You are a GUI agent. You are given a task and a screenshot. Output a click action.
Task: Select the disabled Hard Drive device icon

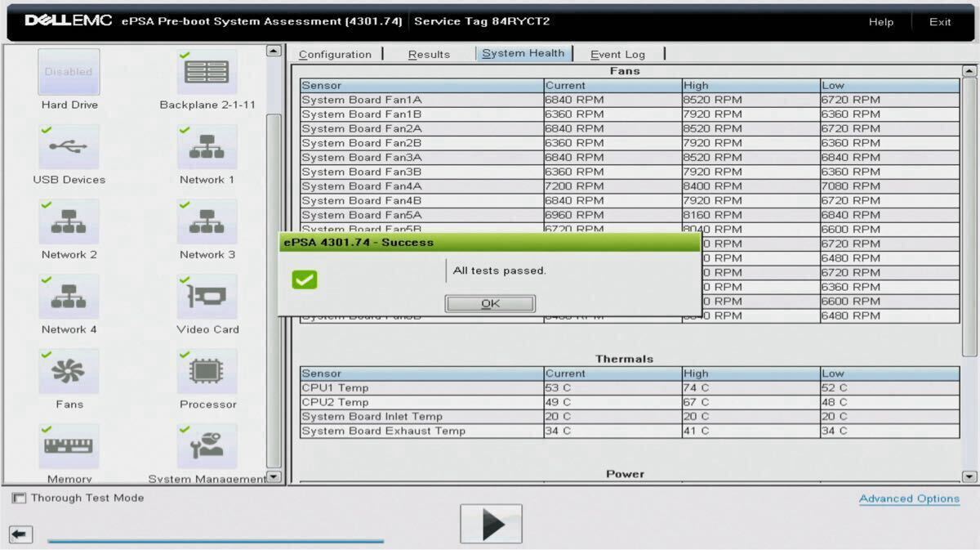[x=69, y=72]
